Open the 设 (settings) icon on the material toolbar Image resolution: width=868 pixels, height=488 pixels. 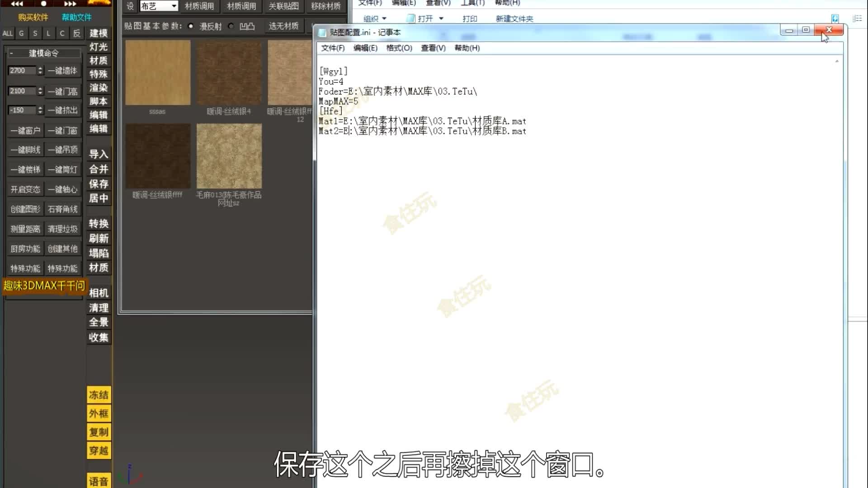(x=130, y=6)
